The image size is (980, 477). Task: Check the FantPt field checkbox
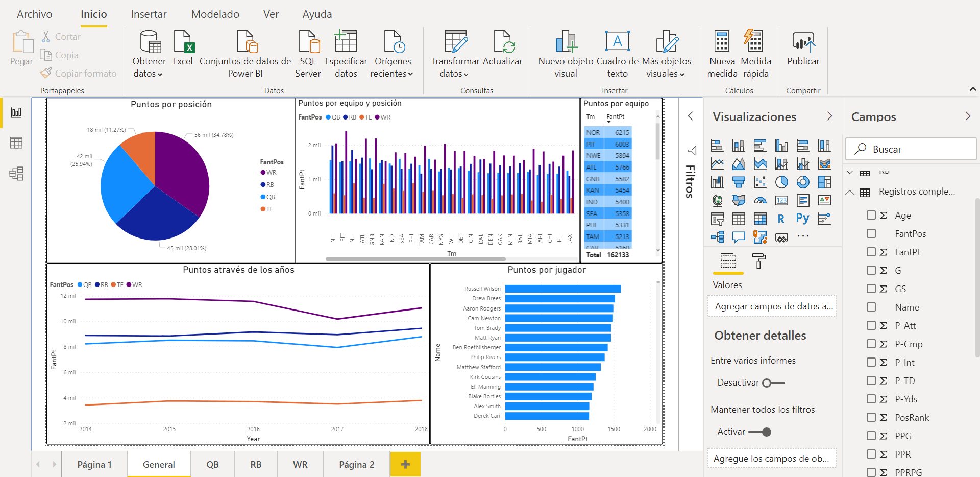coord(871,252)
